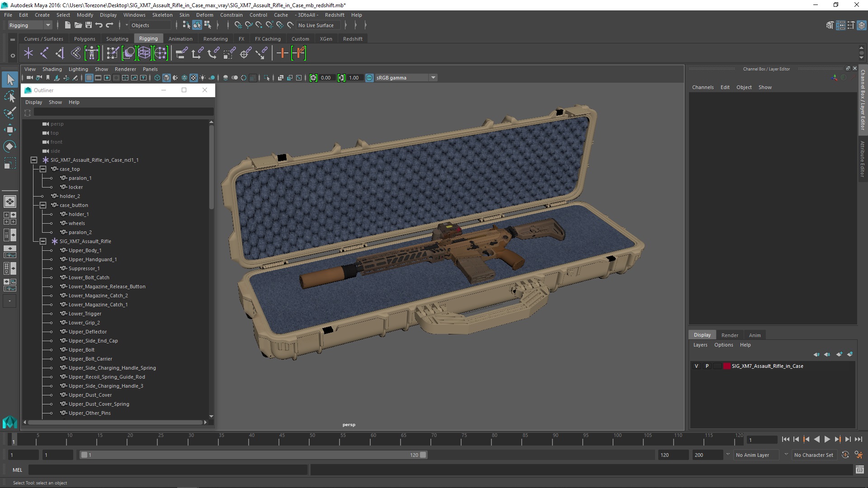Click the Snap to Grid icon
This screenshot has width=868, height=488.
point(238,25)
